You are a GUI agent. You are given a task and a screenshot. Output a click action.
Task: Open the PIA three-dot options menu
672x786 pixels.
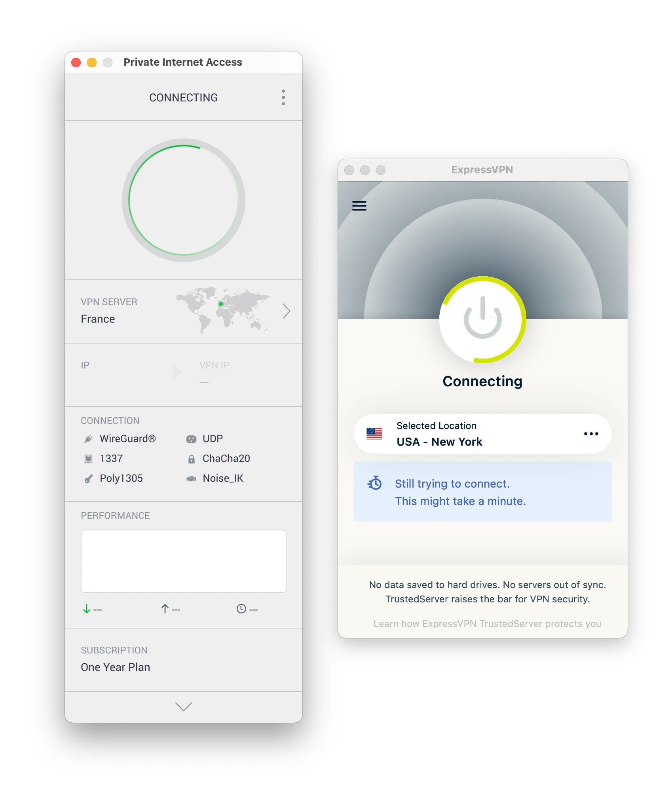point(283,97)
